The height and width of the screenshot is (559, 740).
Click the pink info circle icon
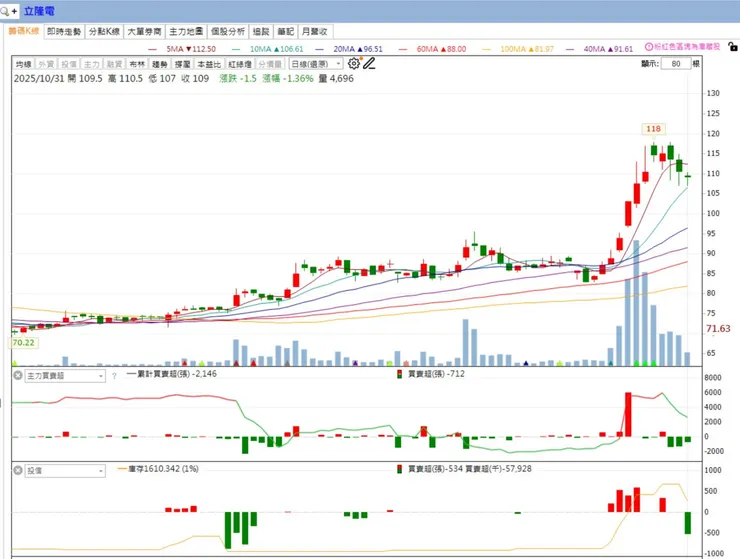(649, 47)
